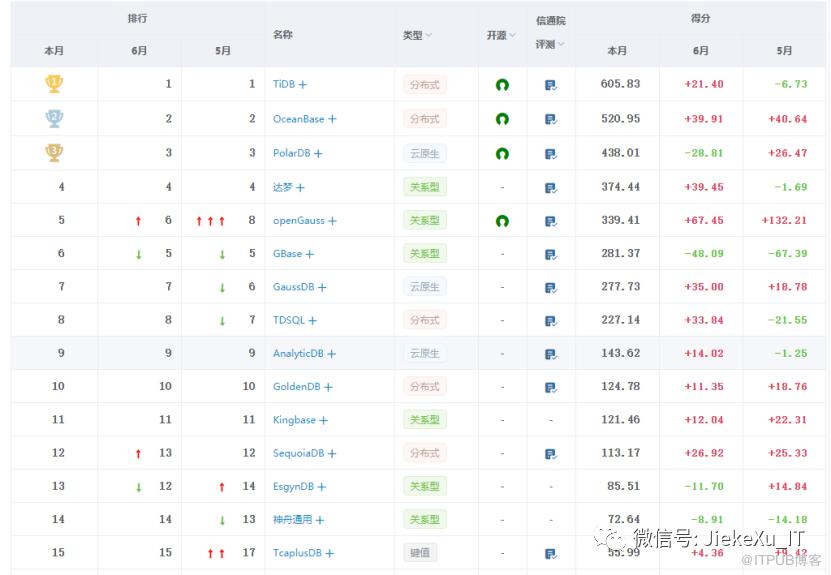Open the evaluation report icon for TcaplusDB
The height and width of the screenshot is (575, 831).
tap(551, 554)
